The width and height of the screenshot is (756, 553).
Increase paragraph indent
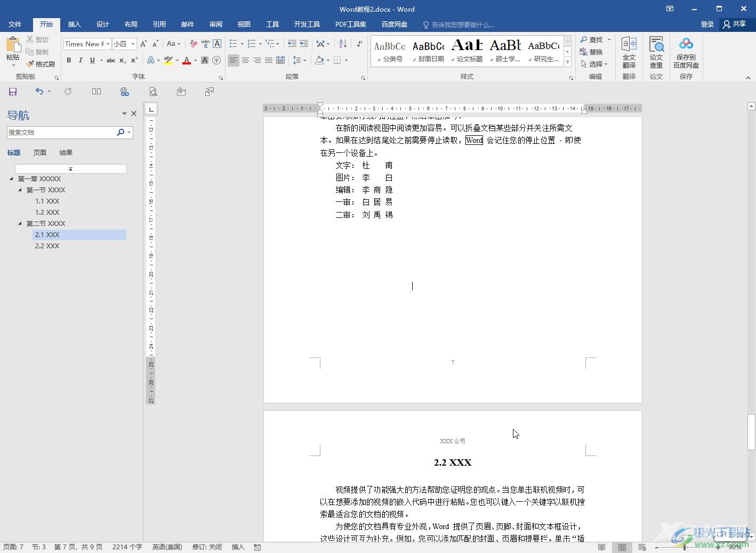(304, 44)
